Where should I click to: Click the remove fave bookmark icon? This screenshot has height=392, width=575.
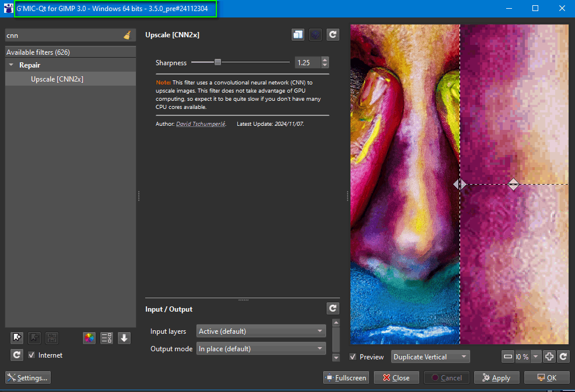(34, 338)
